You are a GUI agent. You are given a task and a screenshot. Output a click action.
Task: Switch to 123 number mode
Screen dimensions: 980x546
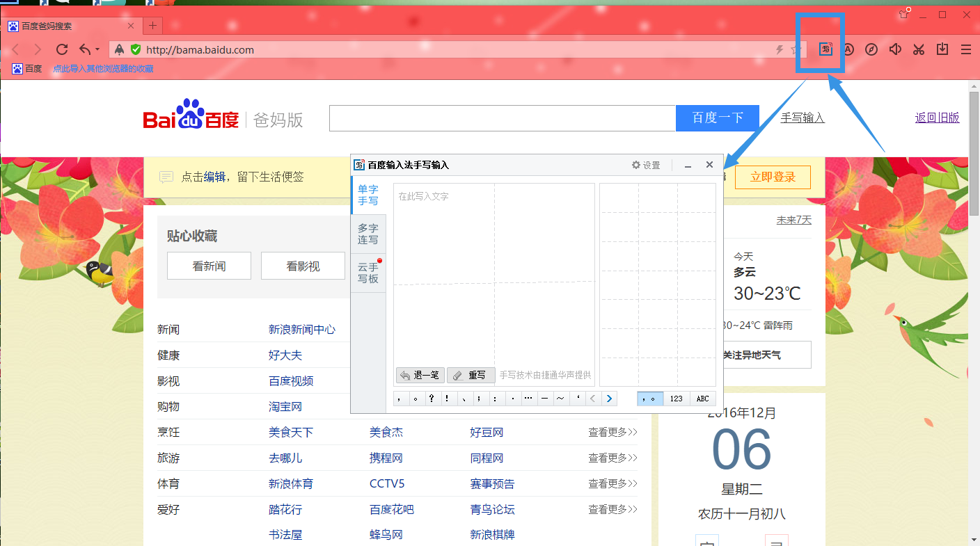677,399
